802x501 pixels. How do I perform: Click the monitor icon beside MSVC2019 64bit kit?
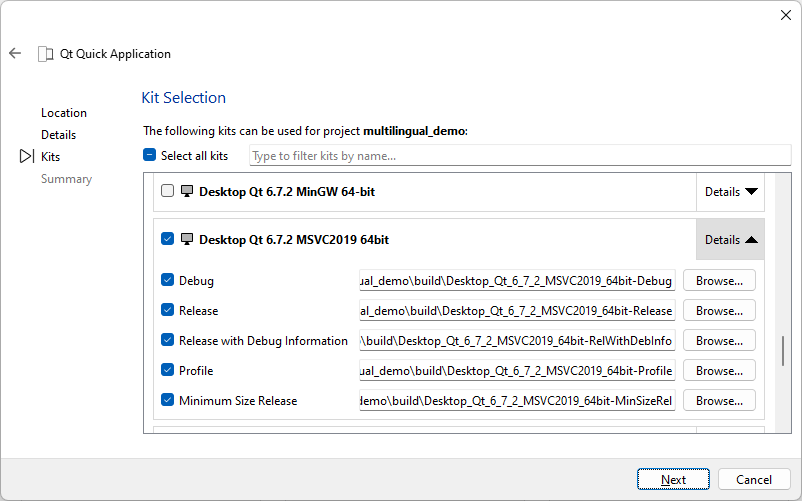187,240
